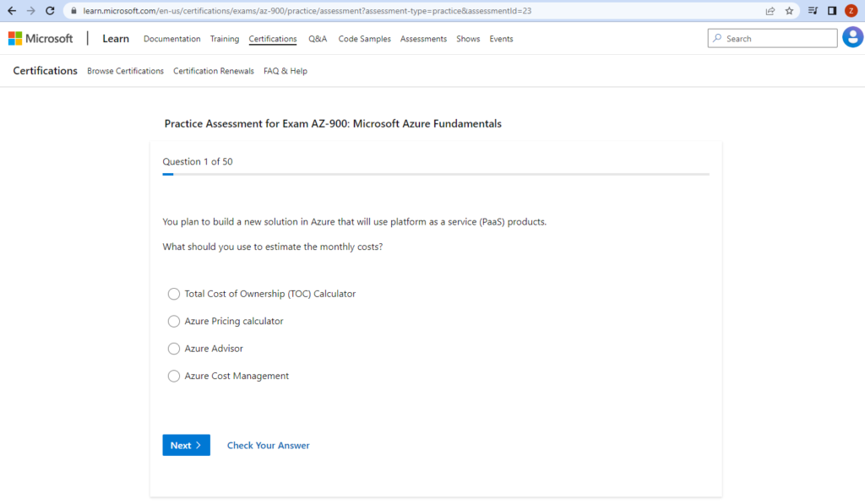Select Azure Advisor option
The width and height of the screenshot is (865, 504).
click(205, 349)
